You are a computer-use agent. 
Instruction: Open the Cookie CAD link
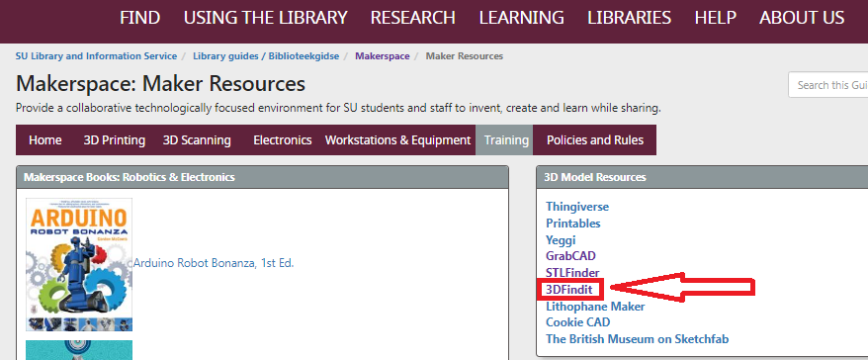tap(578, 321)
